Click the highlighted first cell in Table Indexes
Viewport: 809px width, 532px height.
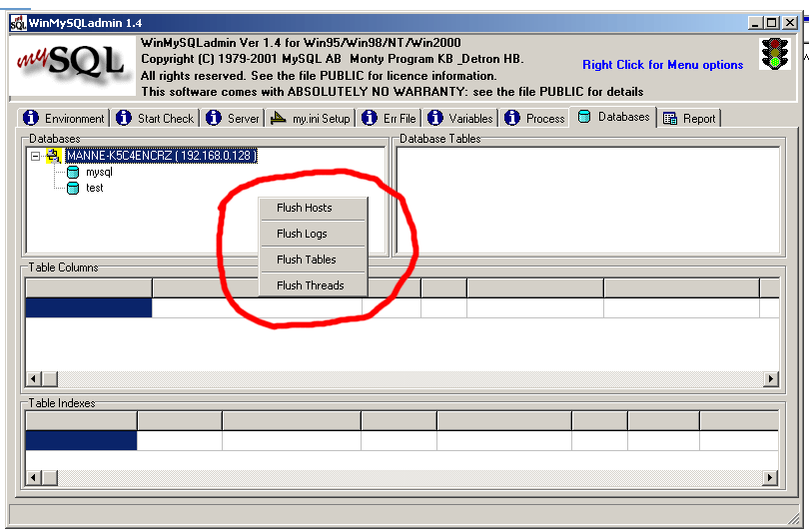pyautogui.click(x=81, y=441)
